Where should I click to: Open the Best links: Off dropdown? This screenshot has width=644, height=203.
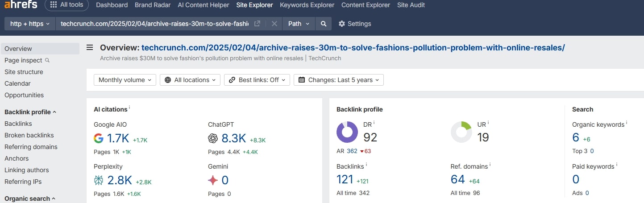257,80
